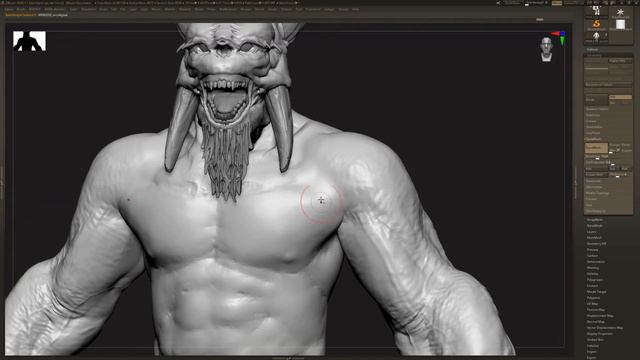Open the Preferences menu
The width and height of the screenshot is (640, 360).
coord(228,9)
